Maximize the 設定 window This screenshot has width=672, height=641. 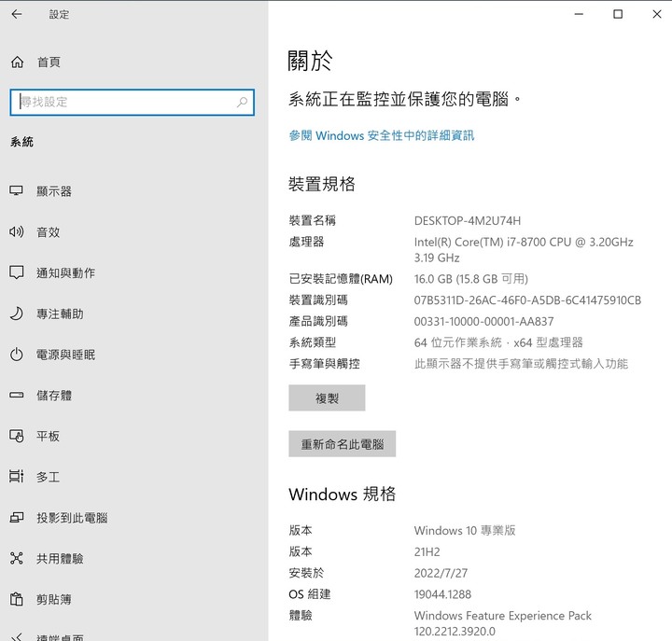(618, 14)
